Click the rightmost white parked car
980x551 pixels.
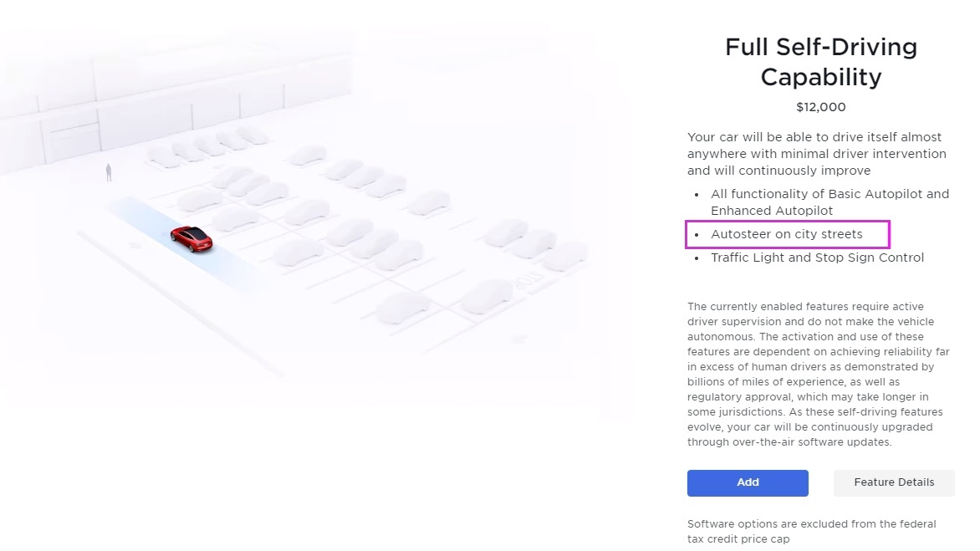(x=565, y=255)
